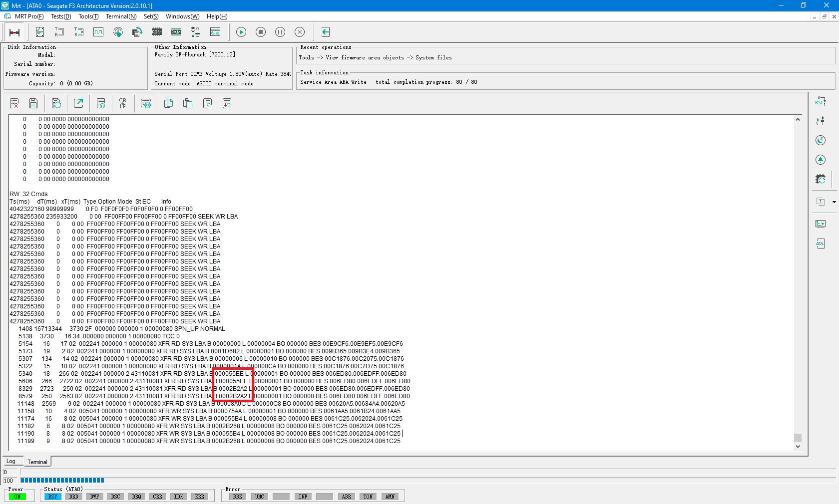
Task: Expand the dropdown arrow beside the window icon
Action: pos(834,202)
